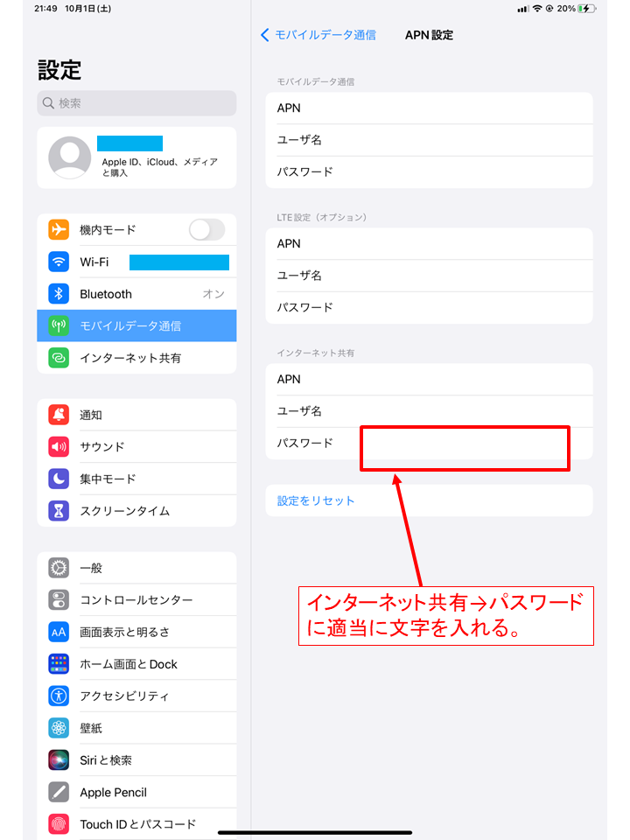Click the 検索 search field
Screen dimensions: 630x840
point(136,103)
